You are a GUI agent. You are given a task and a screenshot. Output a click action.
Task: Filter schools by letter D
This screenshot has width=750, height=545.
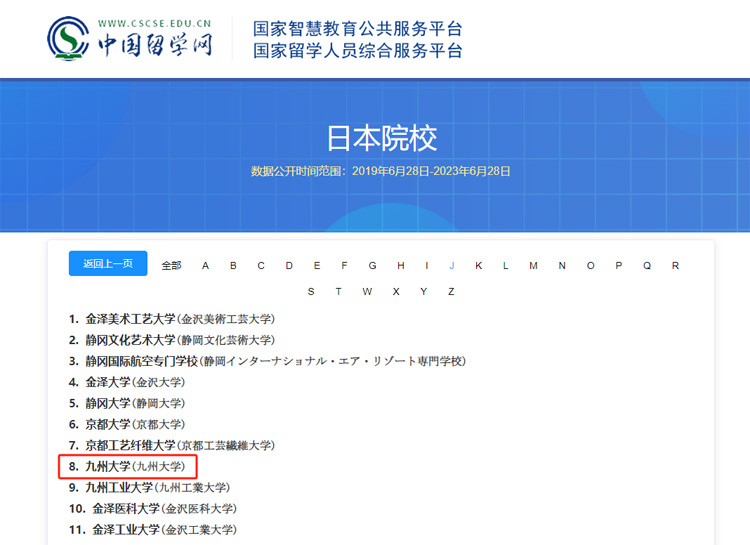[x=289, y=266]
